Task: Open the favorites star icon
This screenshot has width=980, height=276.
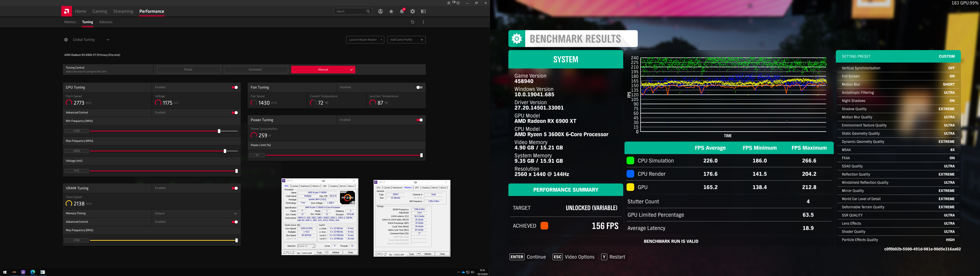Action: (391, 11)
